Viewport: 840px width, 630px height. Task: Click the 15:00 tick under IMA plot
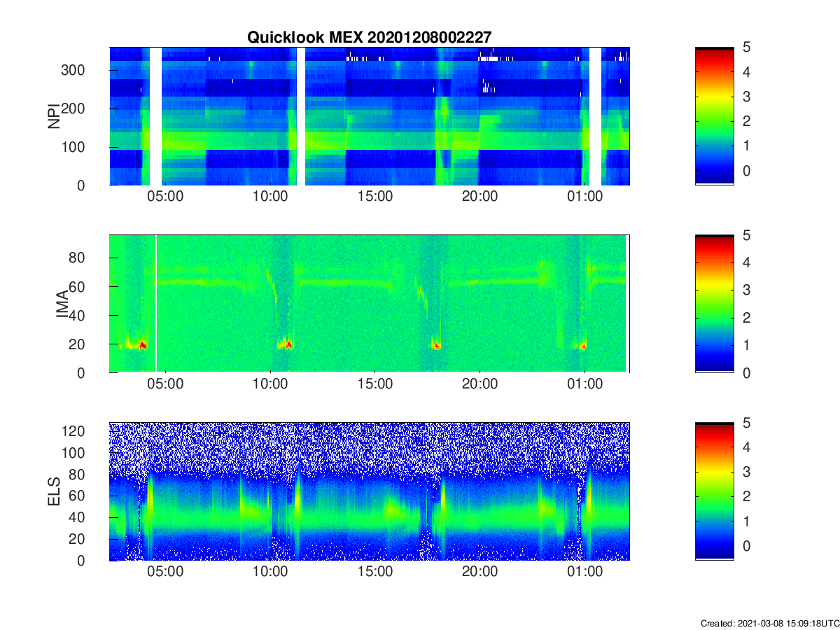(375, 384)
